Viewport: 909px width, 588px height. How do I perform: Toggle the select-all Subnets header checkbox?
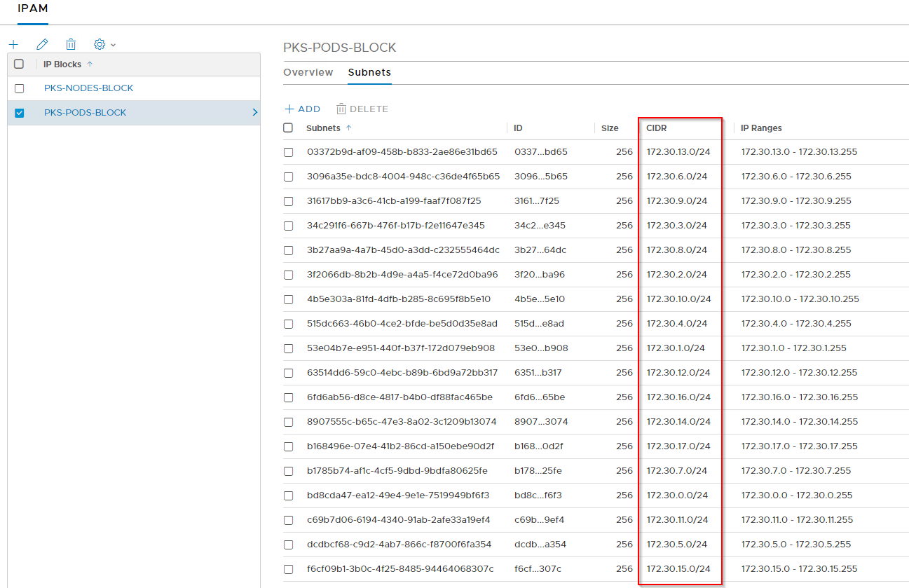[x=288, y=128]
